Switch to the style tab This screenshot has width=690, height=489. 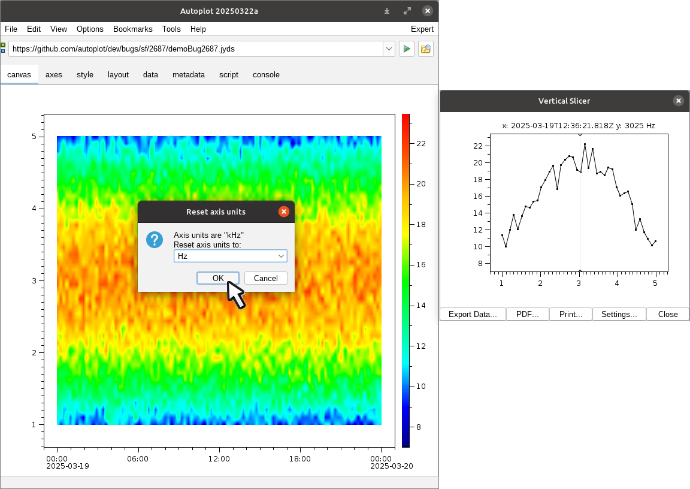click(85, 75)
